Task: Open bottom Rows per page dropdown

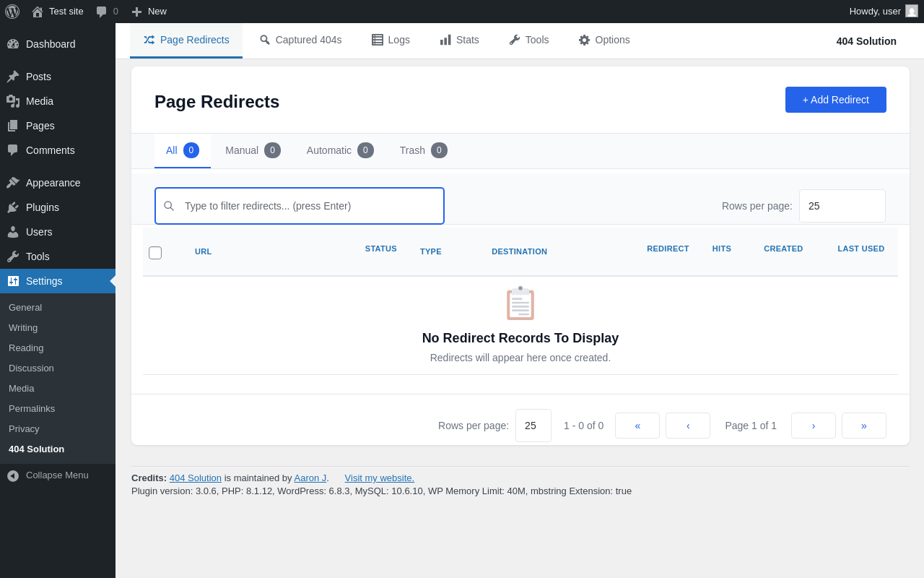Action: point(533,426)
